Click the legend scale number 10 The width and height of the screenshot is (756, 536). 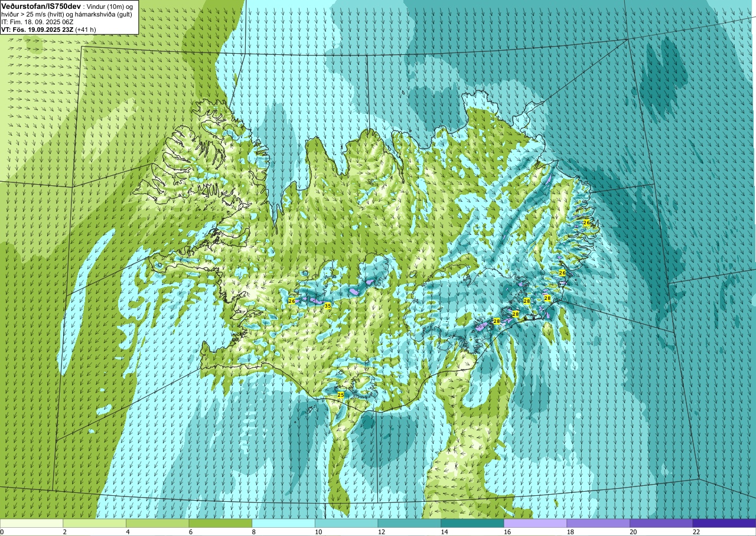point(318,532)
